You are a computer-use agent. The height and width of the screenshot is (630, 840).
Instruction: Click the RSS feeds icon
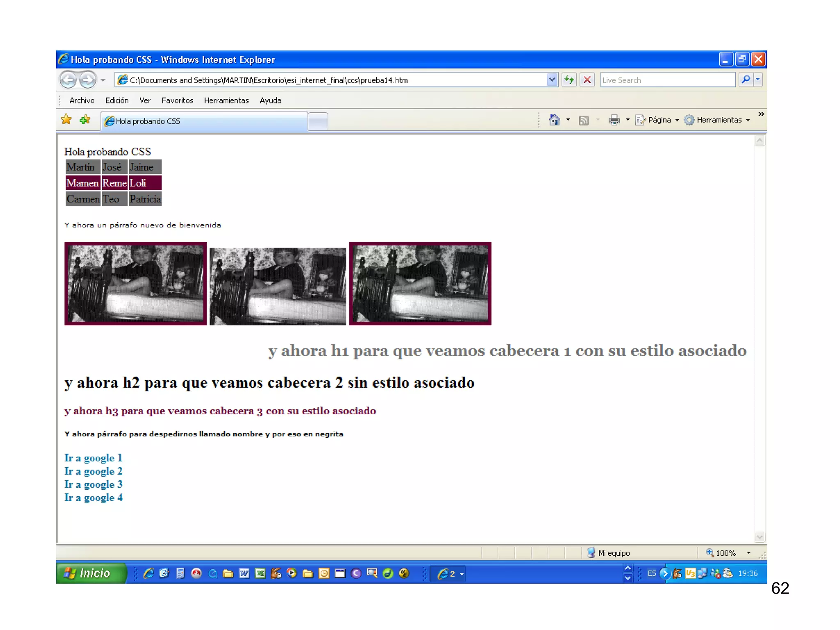click(584, 120)
